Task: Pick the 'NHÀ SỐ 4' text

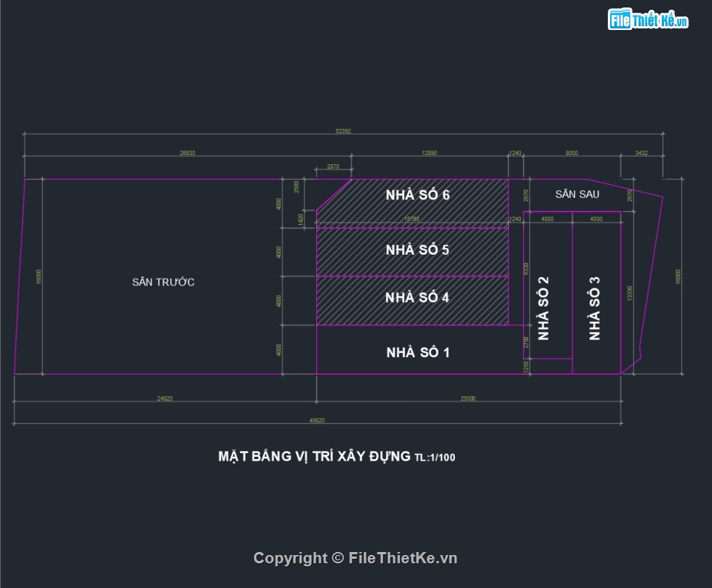Action: click(417, 297)
